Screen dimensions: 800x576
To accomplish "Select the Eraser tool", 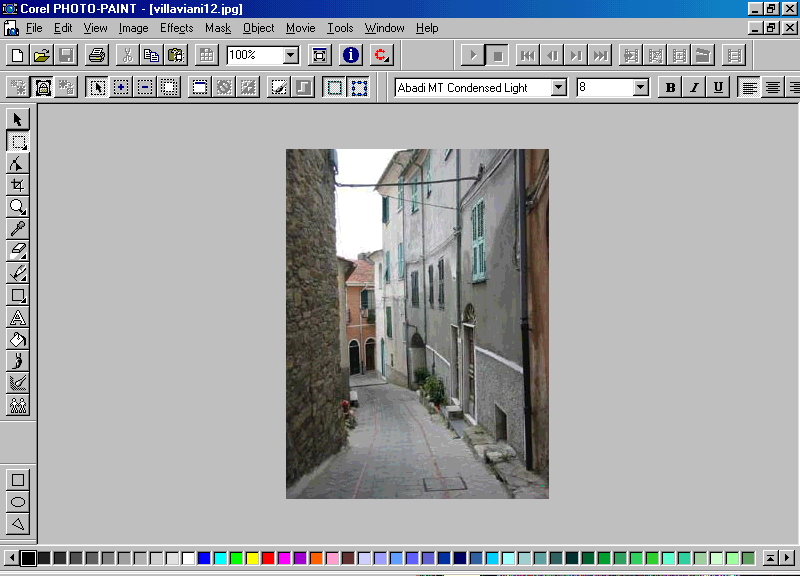I will click(x=18, y=251).
